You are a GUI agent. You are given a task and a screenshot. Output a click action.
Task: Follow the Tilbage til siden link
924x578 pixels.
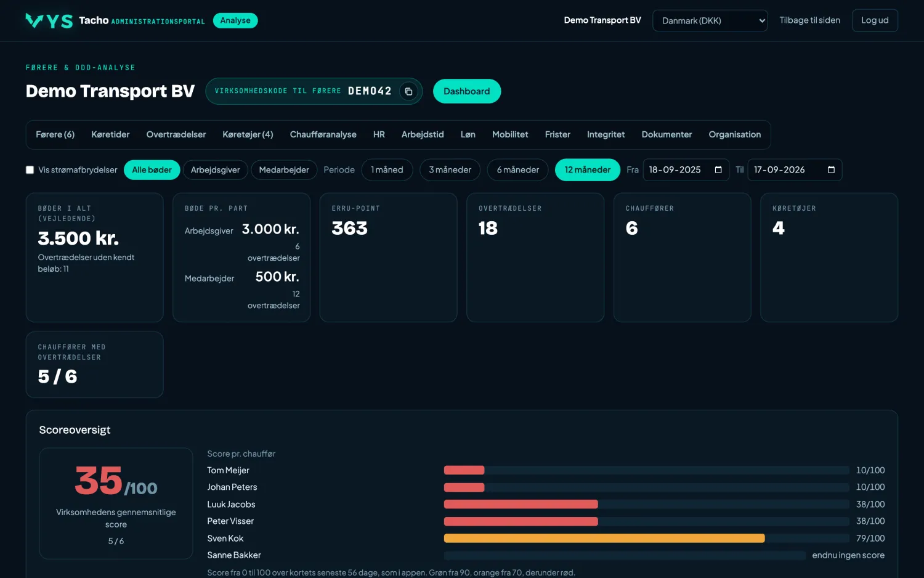pyautogui.click(x=809, y=20)
